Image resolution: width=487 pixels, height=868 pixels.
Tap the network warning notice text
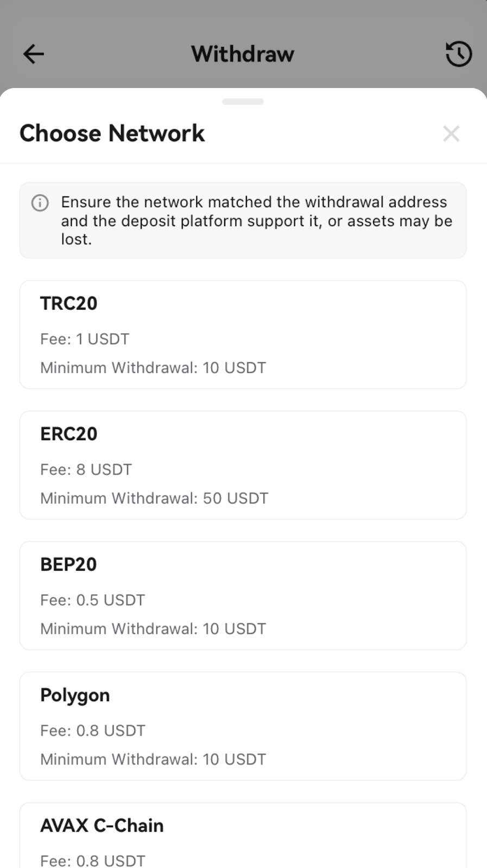[x=256, y=221]
